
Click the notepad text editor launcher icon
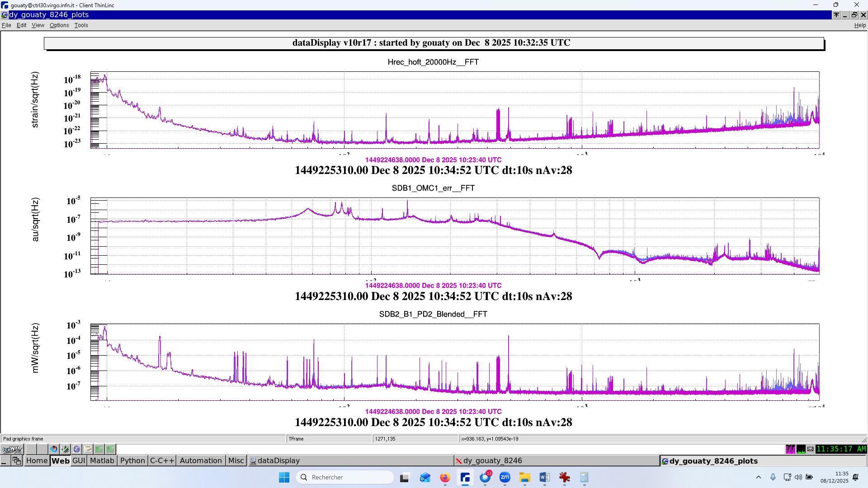pos(88,449)
